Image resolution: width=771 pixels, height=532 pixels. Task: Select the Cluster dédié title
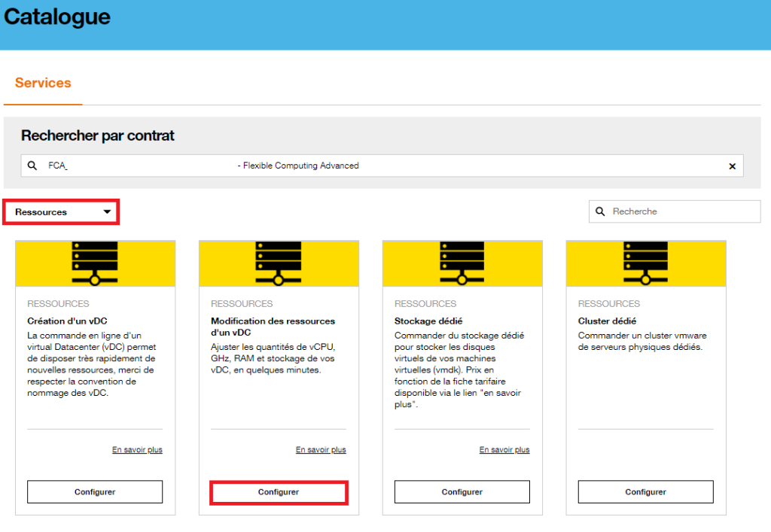(608, 321)
